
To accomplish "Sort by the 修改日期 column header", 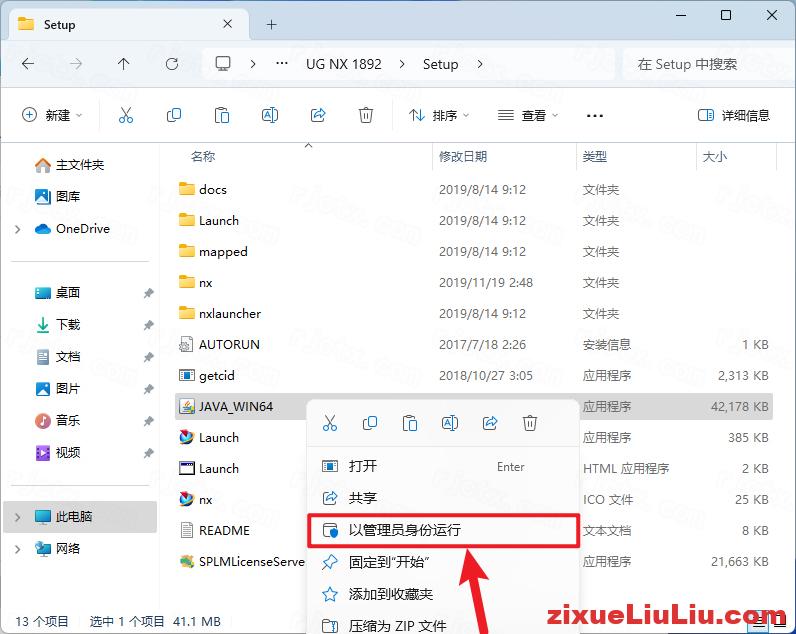I will click(463, 156).
